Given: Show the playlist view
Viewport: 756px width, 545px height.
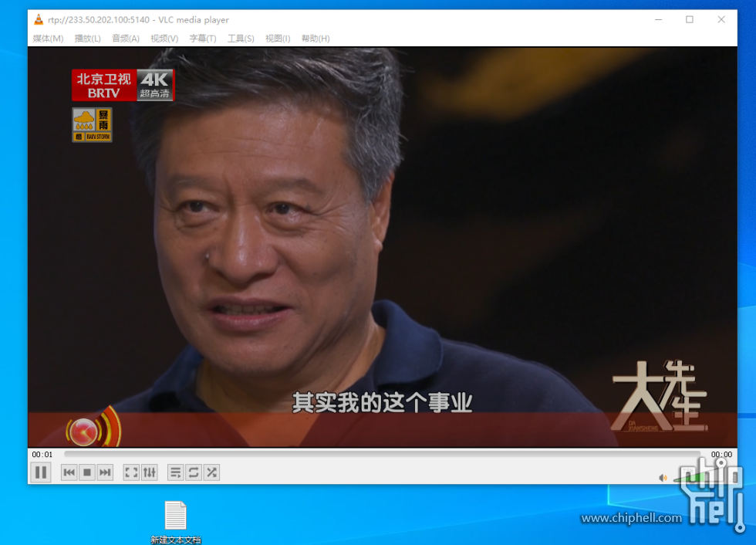Looking at the screenshot, I should click(176, 472).
